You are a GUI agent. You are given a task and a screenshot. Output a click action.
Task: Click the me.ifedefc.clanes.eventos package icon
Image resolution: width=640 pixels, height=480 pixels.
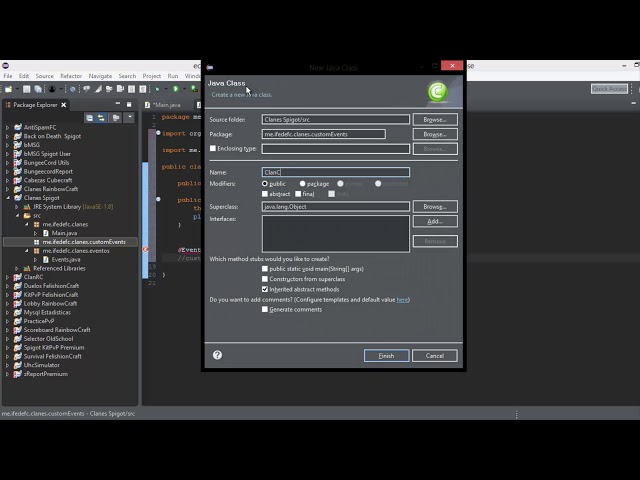point(37,251)
